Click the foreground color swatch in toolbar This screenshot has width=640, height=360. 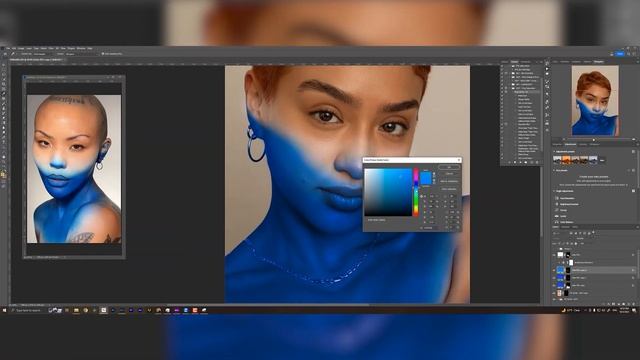pyautogui.click(x=2, y=173)
